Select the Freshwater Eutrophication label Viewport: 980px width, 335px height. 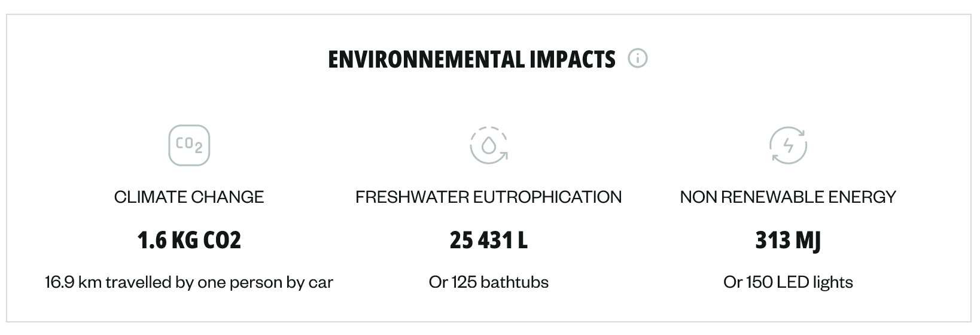[488, 197]
